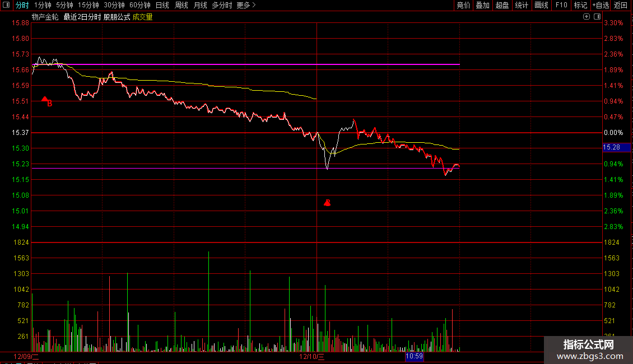Image resolution: width=633 pixels, height=364 pixels.
Task: Click the 标记 mark button
Action: [580, 5]
